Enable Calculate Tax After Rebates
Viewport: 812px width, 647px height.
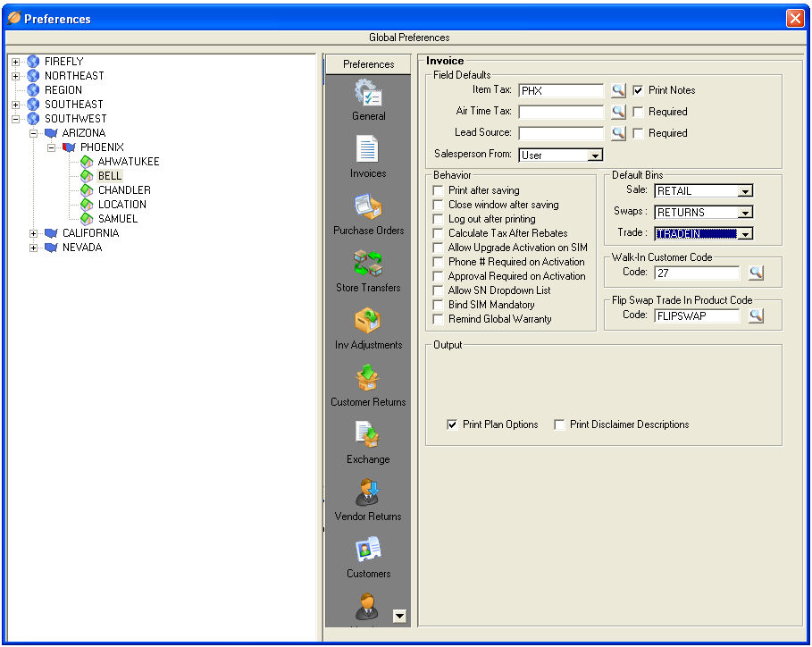coord(438,233)
